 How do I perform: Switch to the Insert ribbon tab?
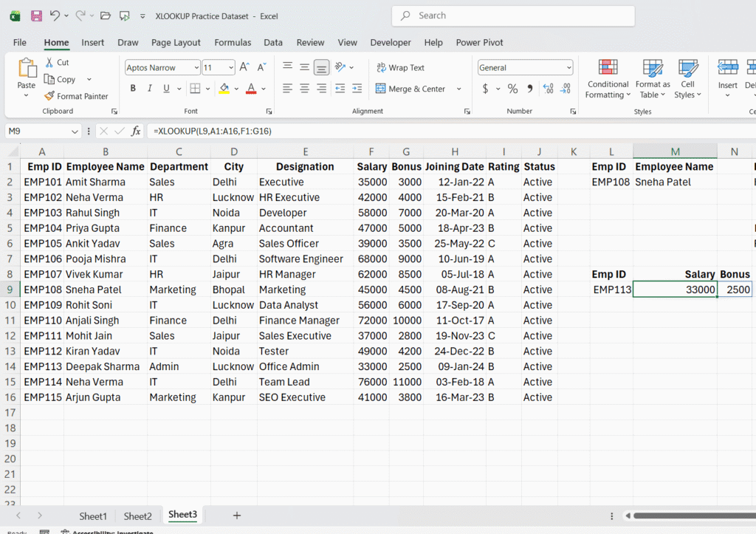click(92, 42)
